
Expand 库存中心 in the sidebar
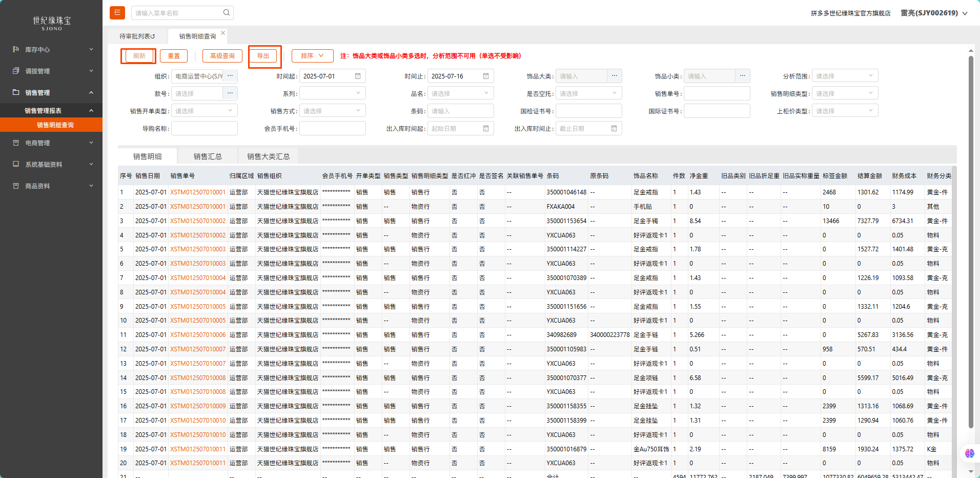pos(51,50)
